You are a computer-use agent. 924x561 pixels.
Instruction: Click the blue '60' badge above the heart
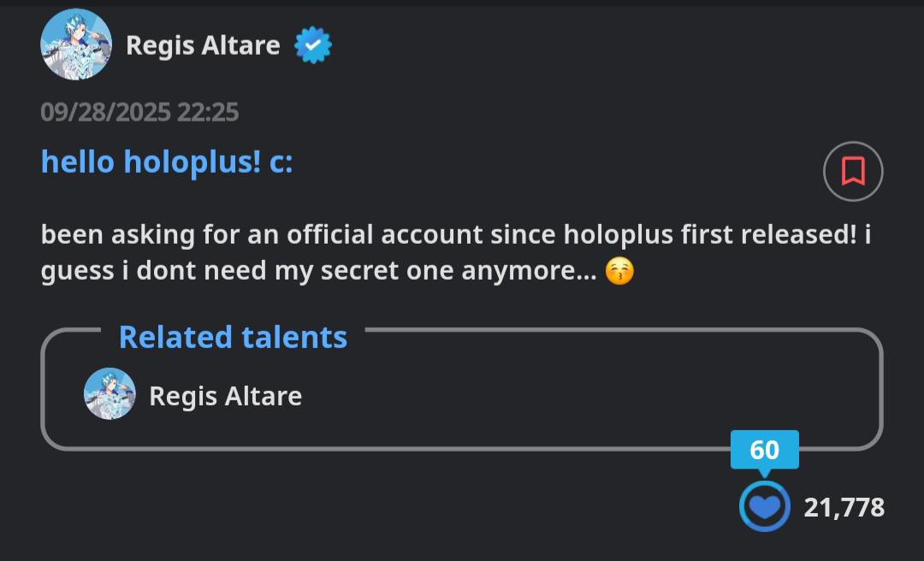click(764, 450)
